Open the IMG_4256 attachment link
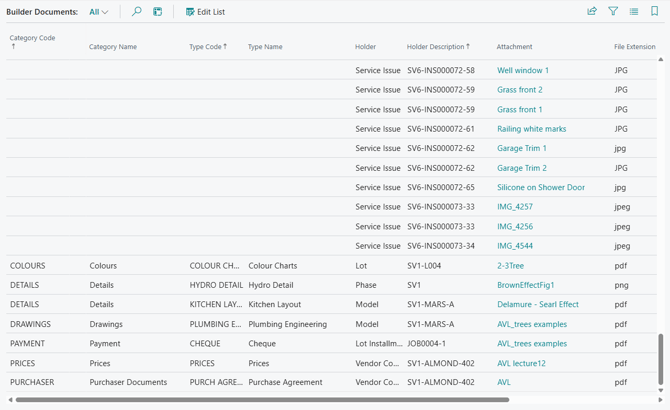670x410 pixels. pyautogui.click(x=515, y=226)
